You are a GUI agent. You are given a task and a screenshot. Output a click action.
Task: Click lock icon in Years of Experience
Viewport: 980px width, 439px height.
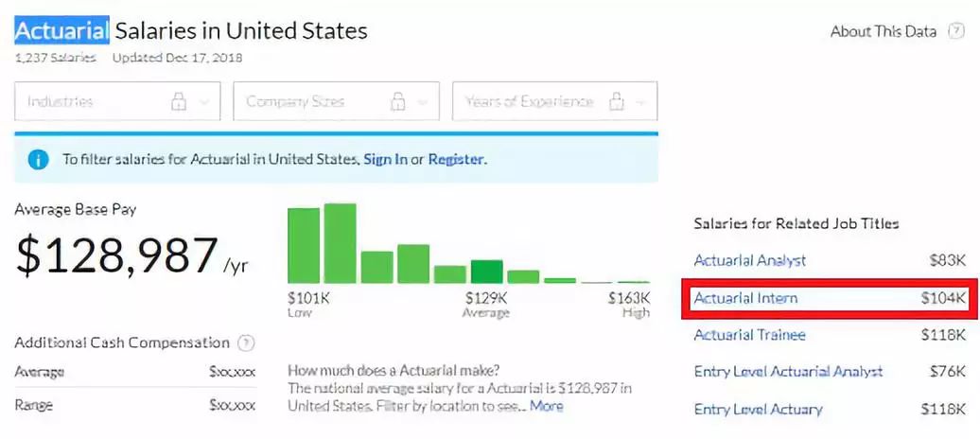617,101
